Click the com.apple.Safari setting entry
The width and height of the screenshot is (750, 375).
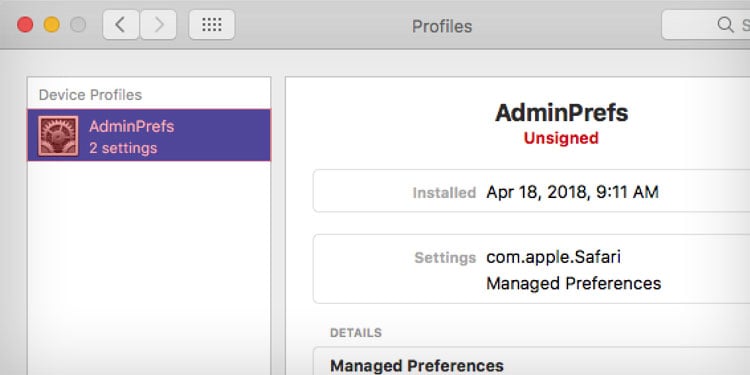[x=553, y=257]
